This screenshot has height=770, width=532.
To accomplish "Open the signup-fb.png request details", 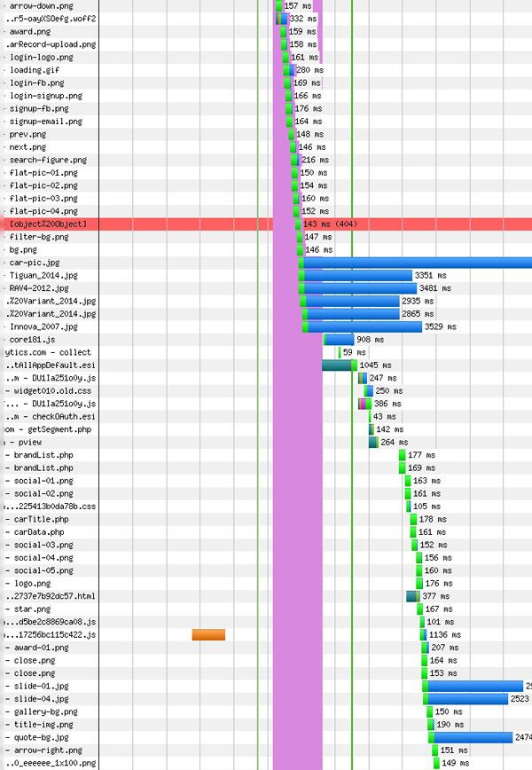I will (39, 108).
